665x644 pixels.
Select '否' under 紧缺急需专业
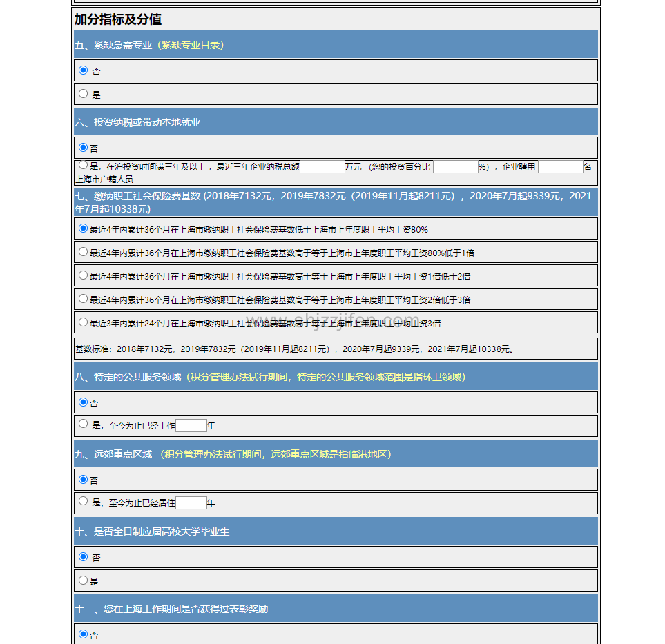[84, 70]
